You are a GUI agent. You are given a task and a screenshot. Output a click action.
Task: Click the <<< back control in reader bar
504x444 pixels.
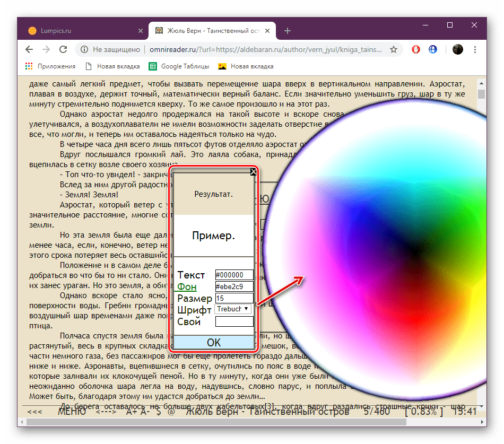pos(34,412)
